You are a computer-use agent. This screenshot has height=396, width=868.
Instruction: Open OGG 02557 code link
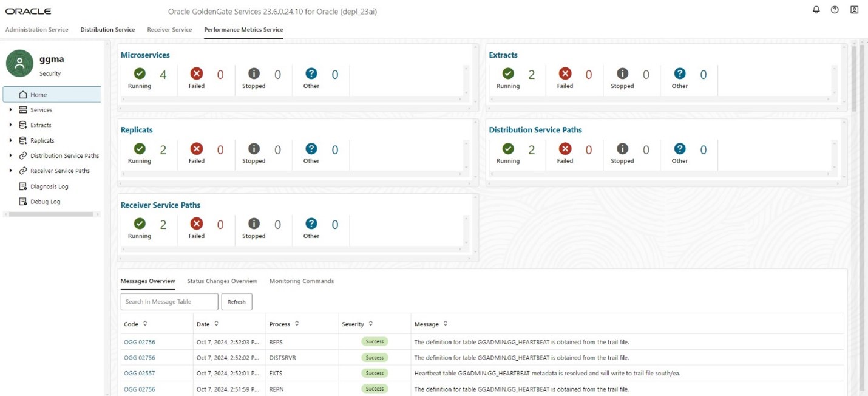tap(140, 374)
